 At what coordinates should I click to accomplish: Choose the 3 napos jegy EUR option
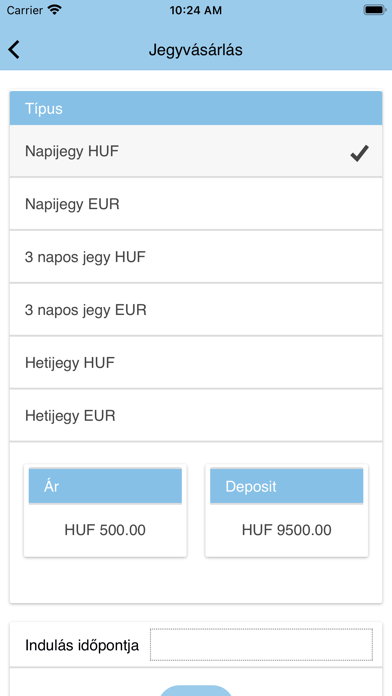tap(196, 309)
